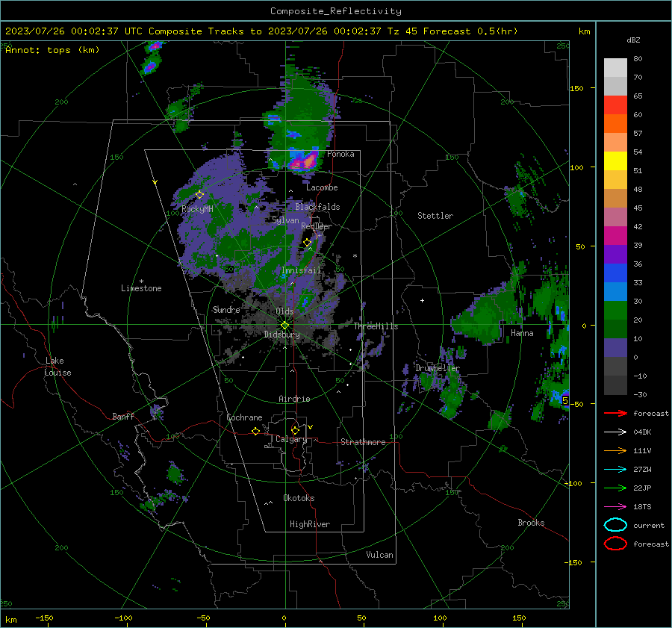This screenshot has height=628, width=672.
Task: Select the Sylvan label
Action: (x=285, y=220)
